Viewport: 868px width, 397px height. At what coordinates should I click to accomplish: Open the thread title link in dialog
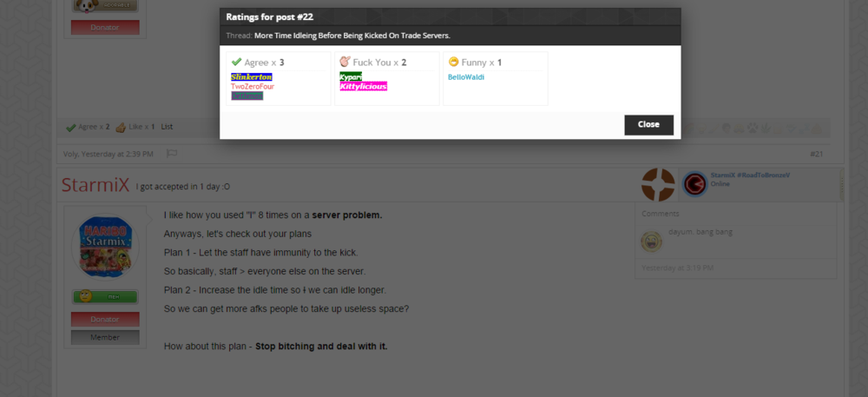click(352, 36)
